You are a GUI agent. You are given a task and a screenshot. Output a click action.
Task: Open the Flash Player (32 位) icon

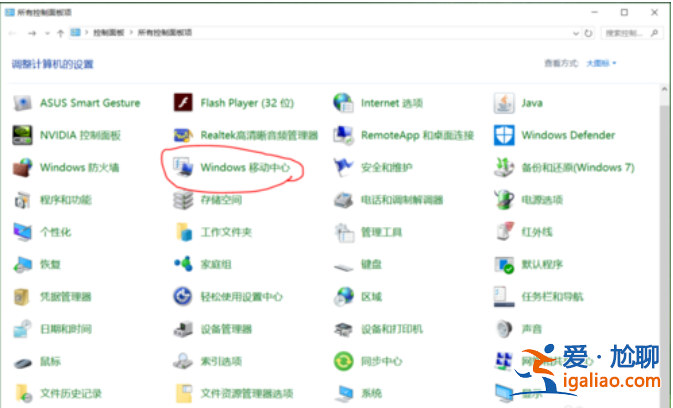coord(183,103)
